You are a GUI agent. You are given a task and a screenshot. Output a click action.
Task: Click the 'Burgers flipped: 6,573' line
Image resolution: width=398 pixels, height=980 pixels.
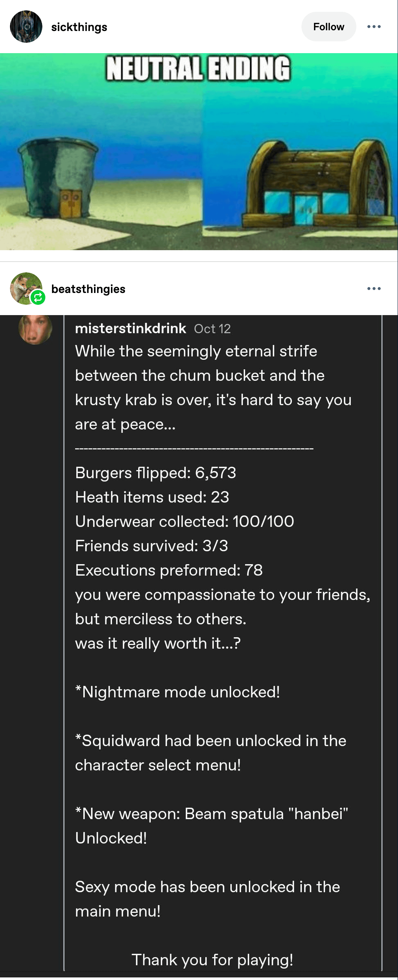156,473
